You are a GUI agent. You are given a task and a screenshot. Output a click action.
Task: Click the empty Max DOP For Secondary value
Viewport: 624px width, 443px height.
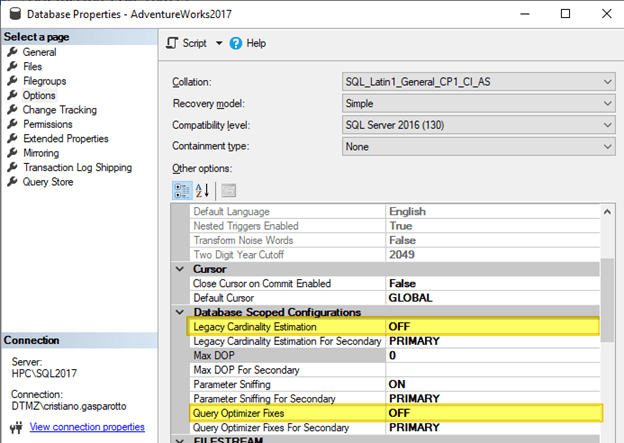(493, 370)
